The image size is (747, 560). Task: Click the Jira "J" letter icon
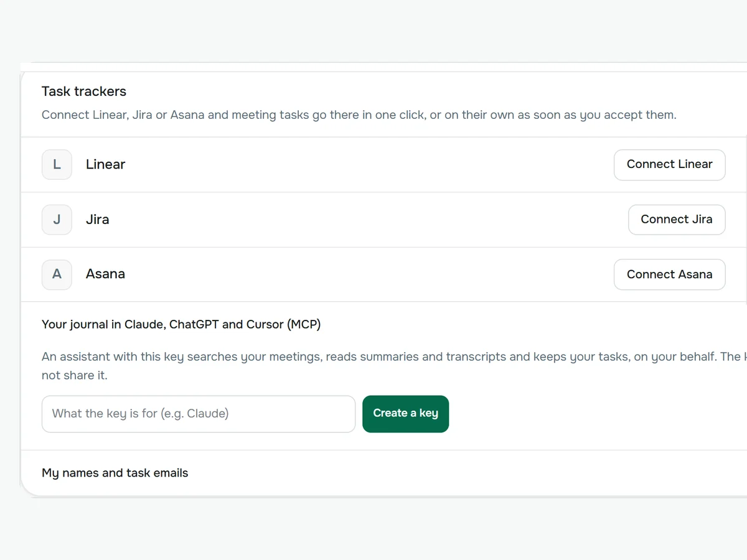pos(57,220)
